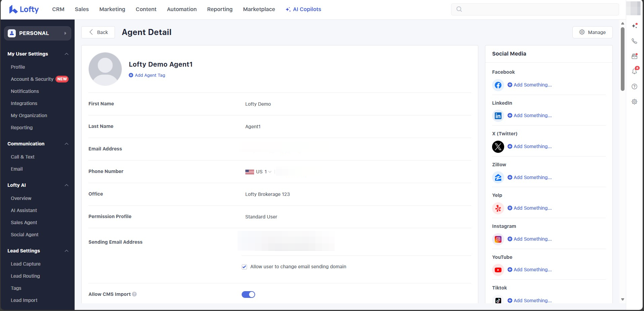Click the Lofty logo
Viewport: 644px width, 311px height.
click(24, 9)
